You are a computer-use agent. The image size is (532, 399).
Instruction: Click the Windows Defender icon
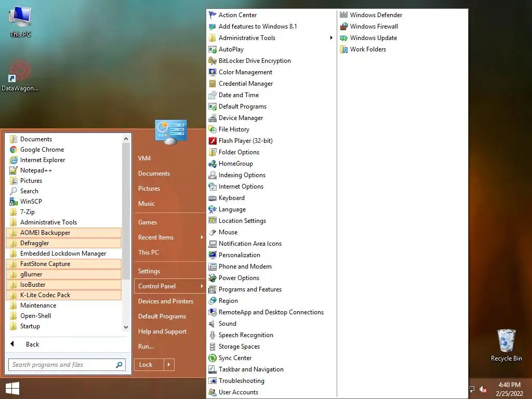tap(344, 15)
